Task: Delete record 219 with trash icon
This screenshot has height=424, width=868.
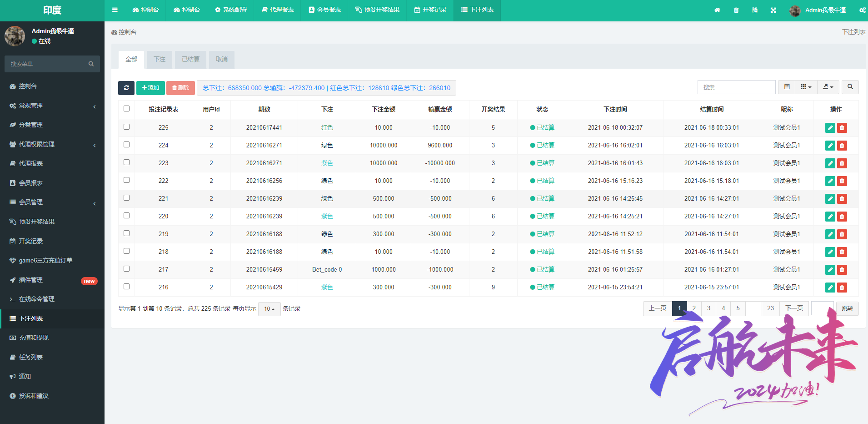Action: tap(842, 234)
